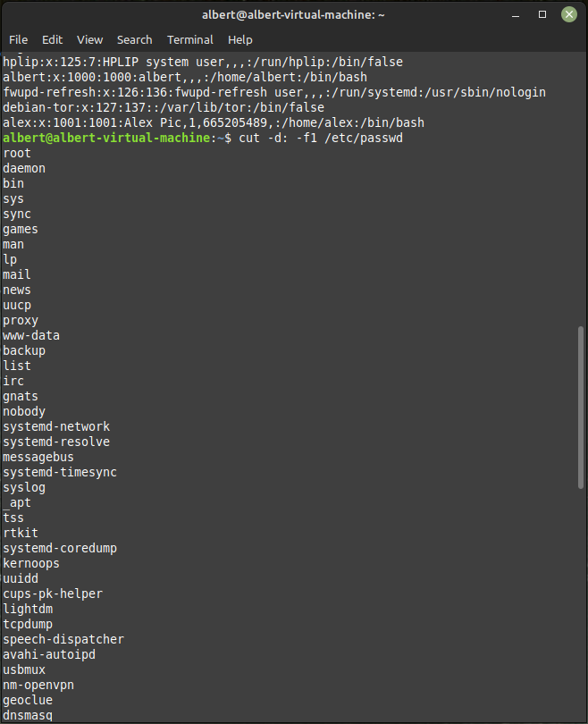Click the speech-dispatcher output line

pos(63,639)
